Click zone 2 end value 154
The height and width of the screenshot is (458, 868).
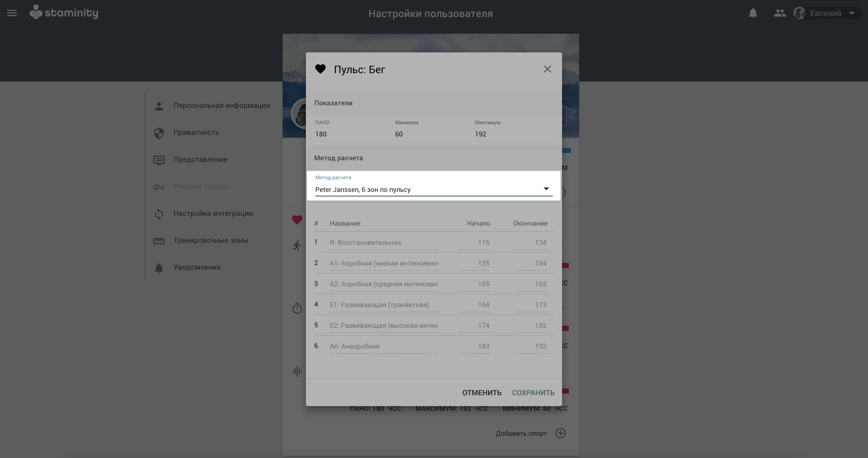[x=531, y=263]
